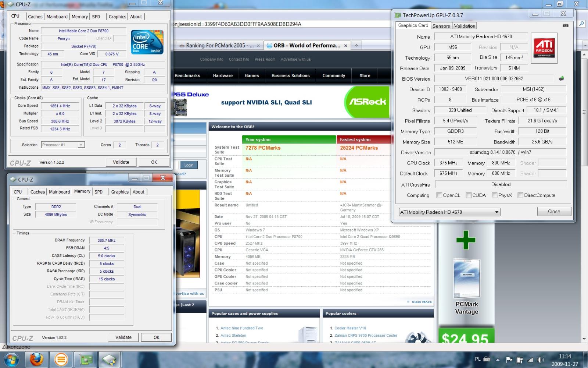Open the Hardware menu on the website

(223, 76)
